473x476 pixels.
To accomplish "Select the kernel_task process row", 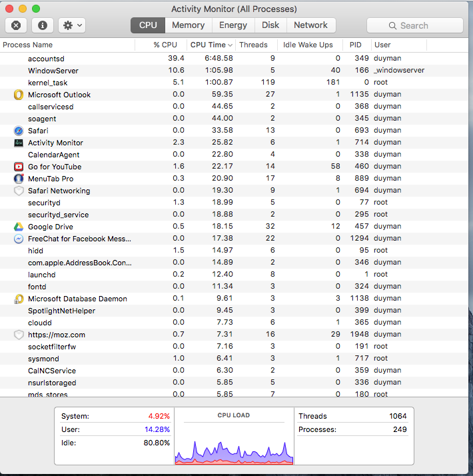I will (x=234, y=83).
